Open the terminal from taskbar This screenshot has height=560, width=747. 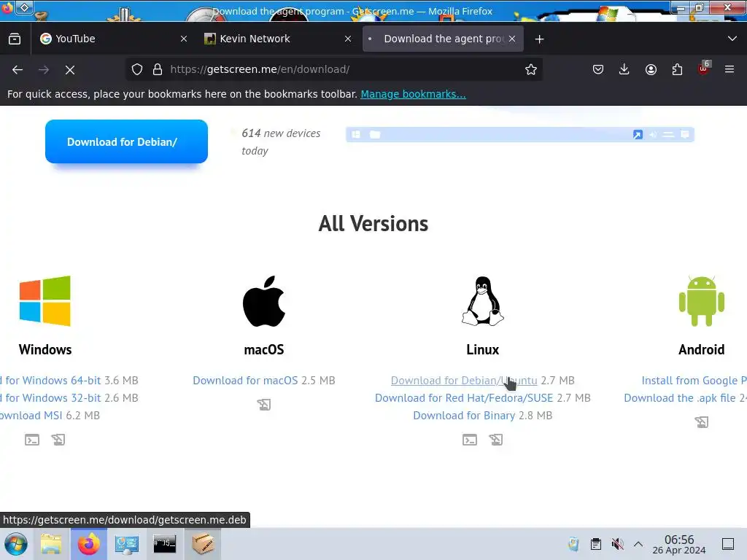pos(165,544)
